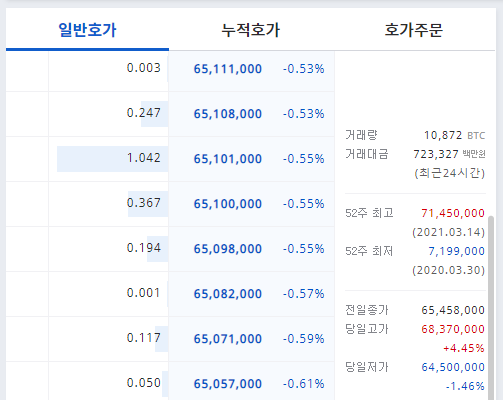This screenshot has width=503, height=400.
Task: Select the 호가주문 tab
Action: [x=414, y=30]
